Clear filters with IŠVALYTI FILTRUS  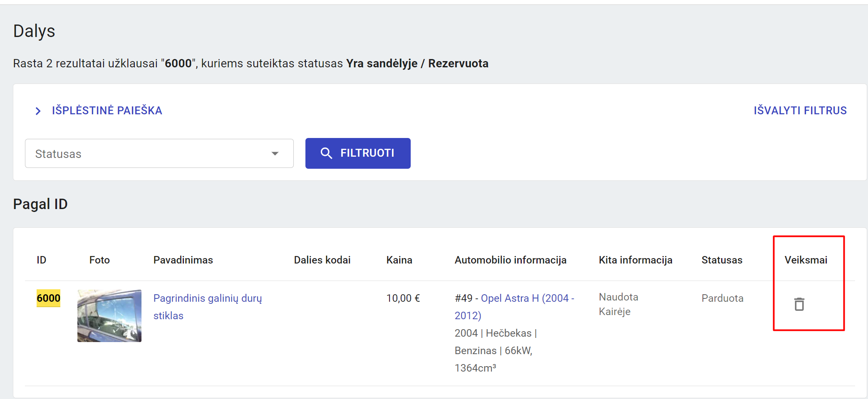click(800, 111)
